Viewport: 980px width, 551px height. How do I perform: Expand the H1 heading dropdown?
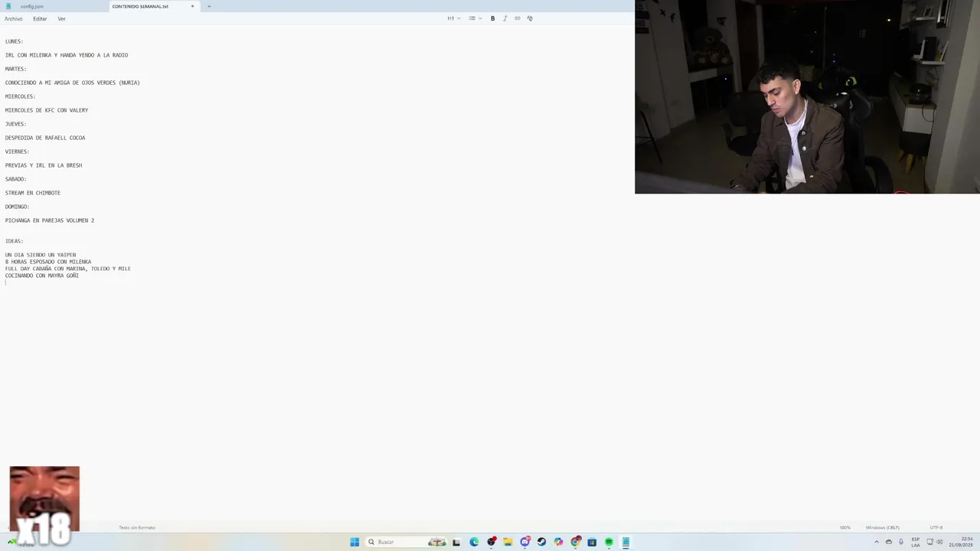click(454, 18)
